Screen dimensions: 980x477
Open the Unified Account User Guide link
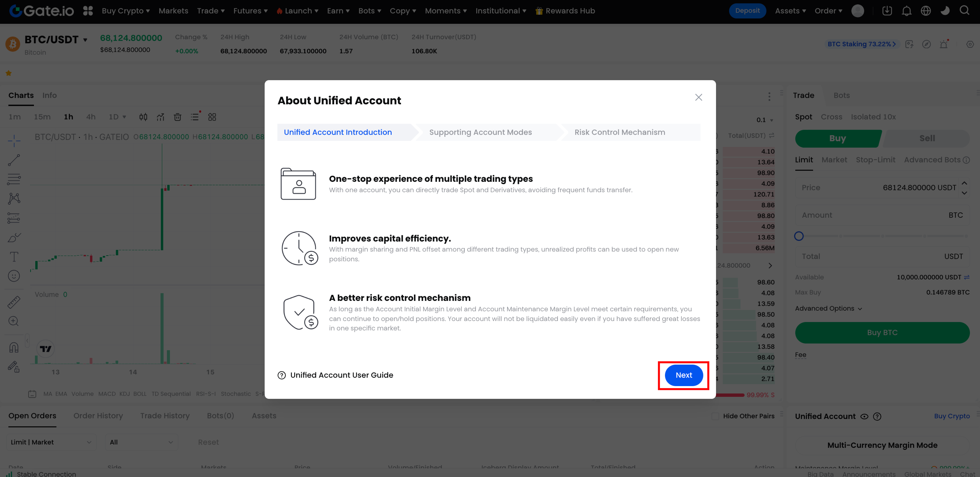point(341,375)
